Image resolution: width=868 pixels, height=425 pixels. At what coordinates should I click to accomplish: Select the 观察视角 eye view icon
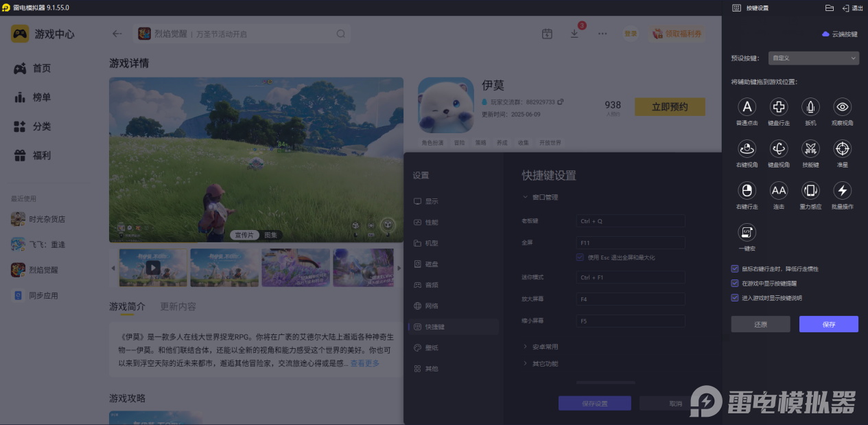843,106
